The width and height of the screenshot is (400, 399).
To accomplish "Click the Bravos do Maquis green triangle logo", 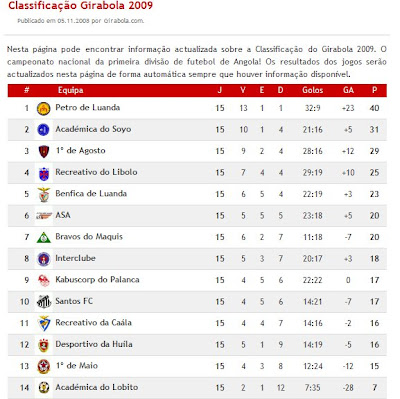I will click(x=44, y=237).
